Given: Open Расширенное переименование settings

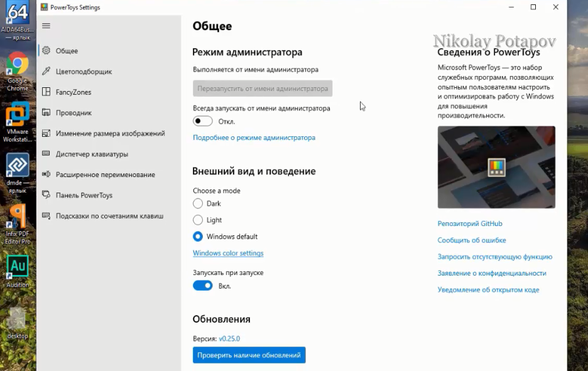Looking at the screenshot, I should point(109,175).
